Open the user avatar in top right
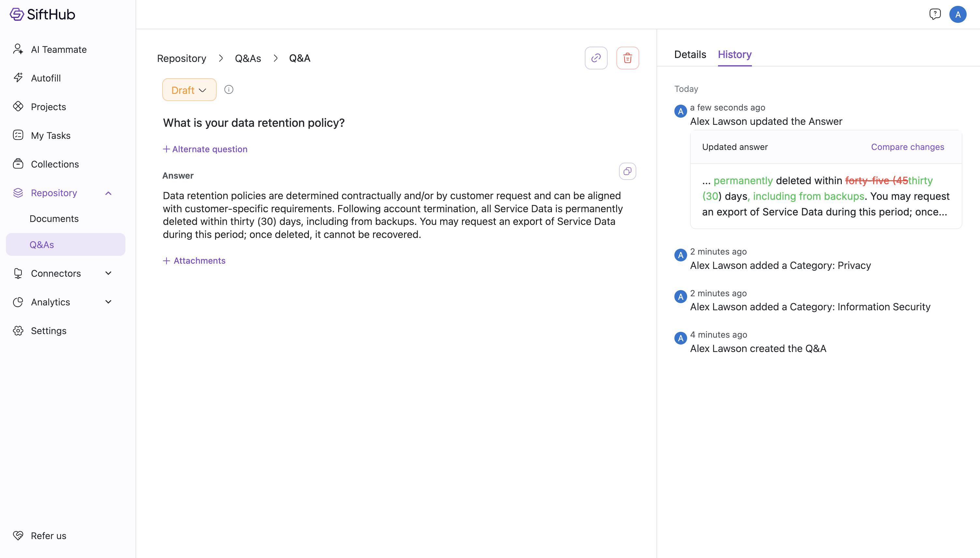Screen dimensions: 980x558 pos(958,15)
